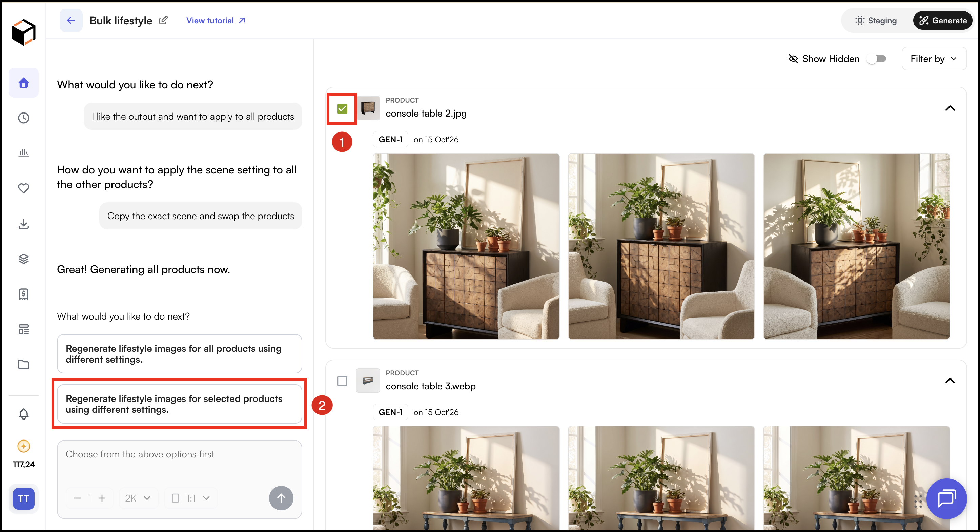Open the downloads icon in the sidebar
980x532 pixels.
pos(24,224)
